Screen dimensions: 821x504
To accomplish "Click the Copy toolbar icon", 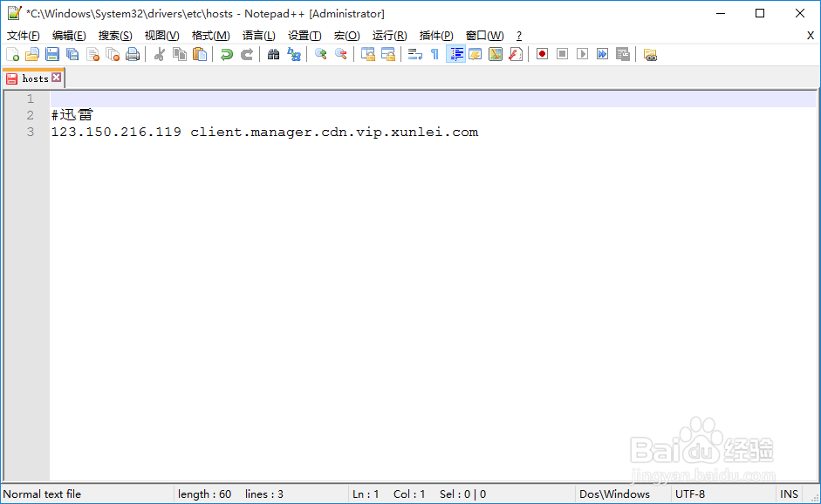I will point(180,54).
